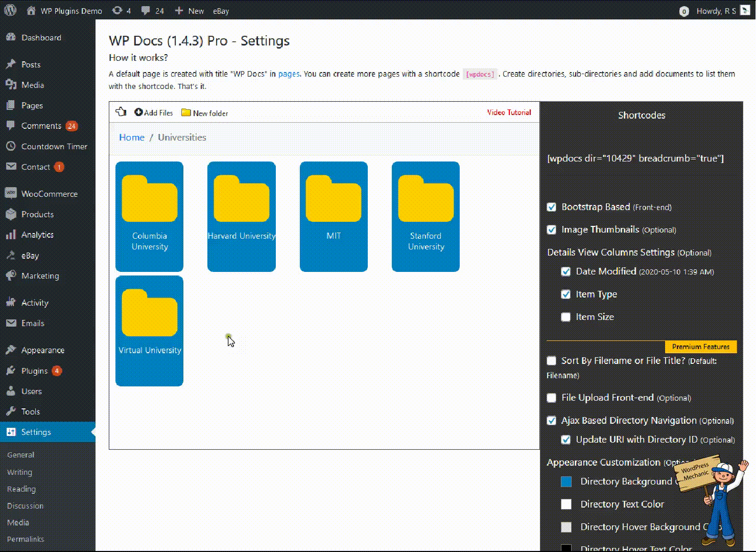Viewport: 756px width, 552px height.
Task: Enable Sort By Filename or File Title
Action: coord(552,361)
